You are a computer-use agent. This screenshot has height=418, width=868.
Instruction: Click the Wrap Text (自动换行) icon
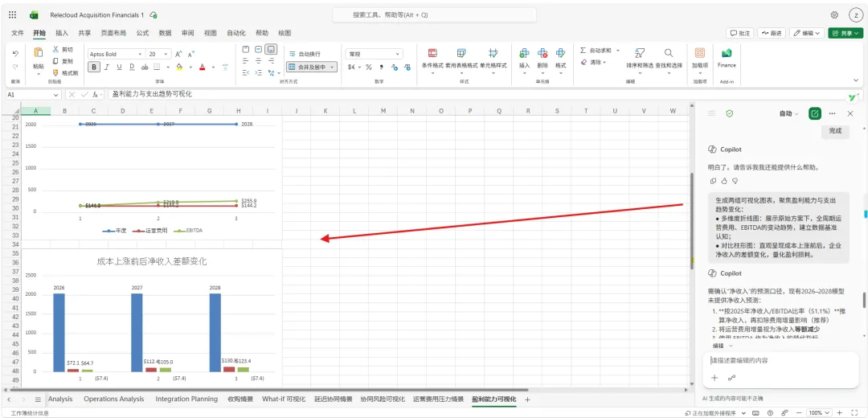293,54
